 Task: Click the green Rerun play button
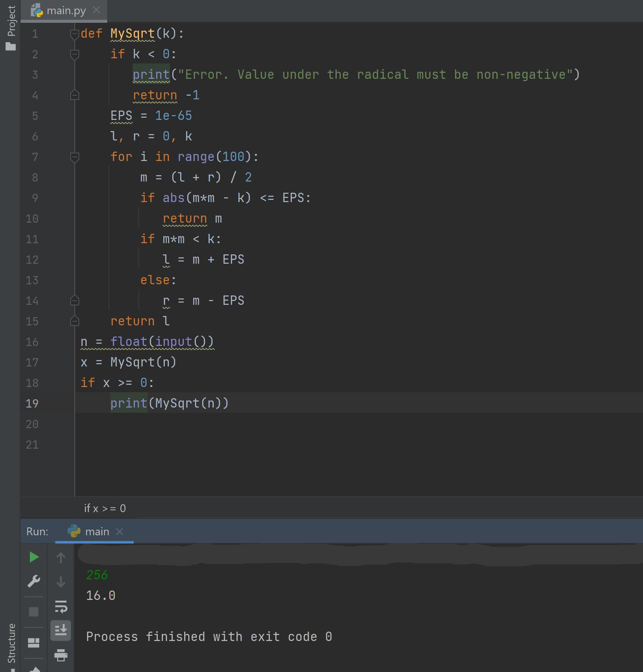[34, 557]
